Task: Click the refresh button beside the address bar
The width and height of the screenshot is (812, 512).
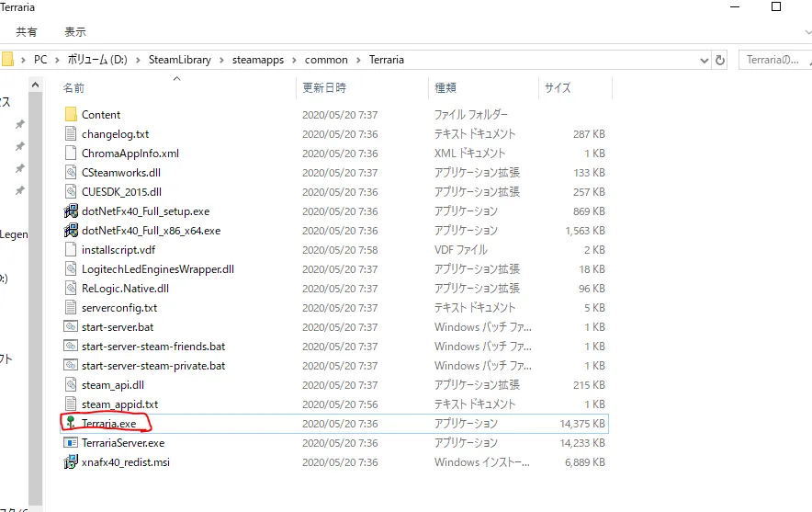Action: 720,60
